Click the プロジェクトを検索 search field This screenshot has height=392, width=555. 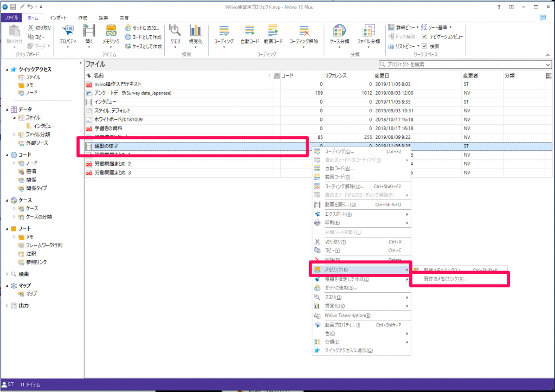465,65
